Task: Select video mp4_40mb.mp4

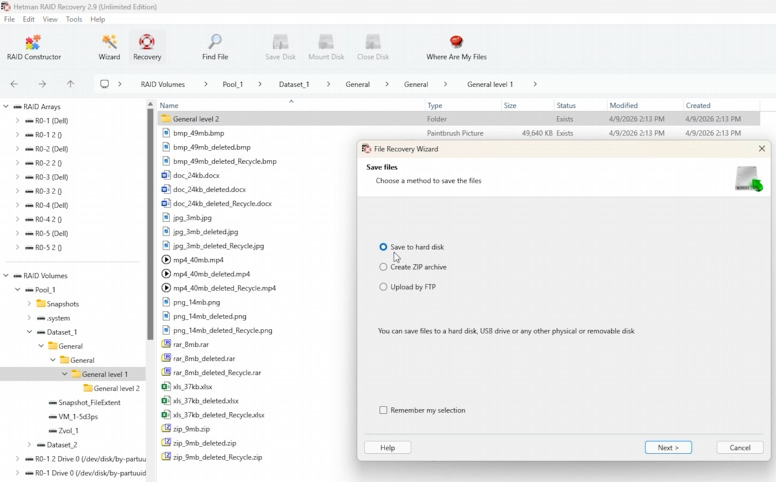Action: (198, 260)
